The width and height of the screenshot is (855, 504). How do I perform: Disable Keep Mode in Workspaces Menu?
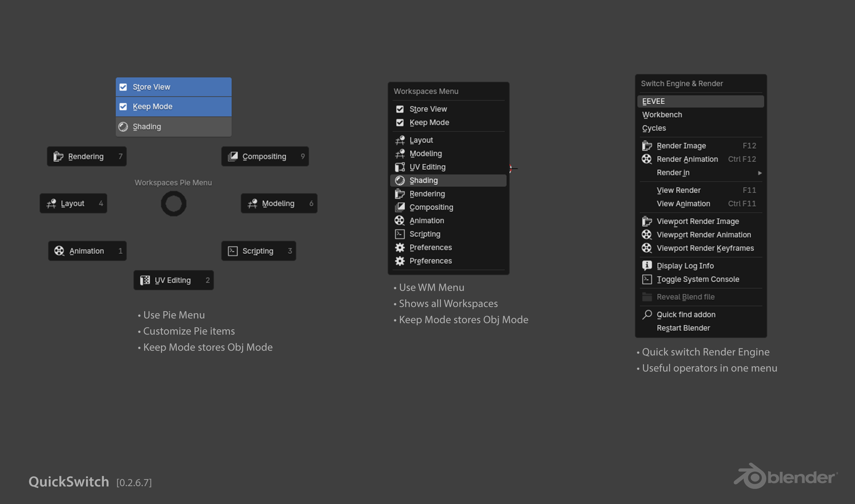pos(400,123)
